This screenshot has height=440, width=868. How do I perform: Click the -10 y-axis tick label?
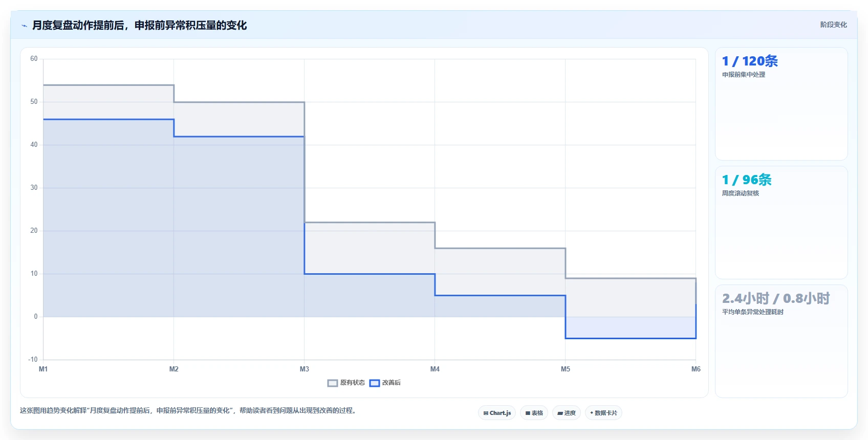coord(33,360)
